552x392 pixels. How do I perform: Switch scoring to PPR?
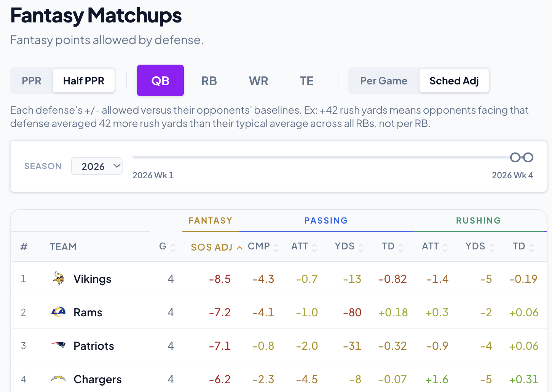32,81
